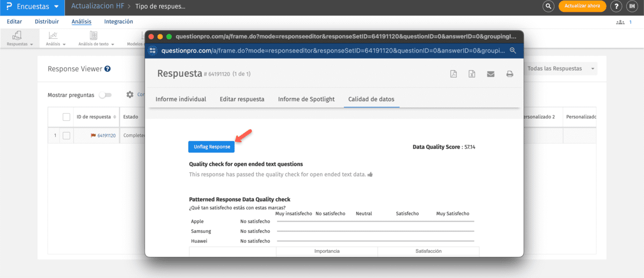Viewport: 644px width, 278px height.
Task: Click the Huawei slider track
Action: click(375, 241)
